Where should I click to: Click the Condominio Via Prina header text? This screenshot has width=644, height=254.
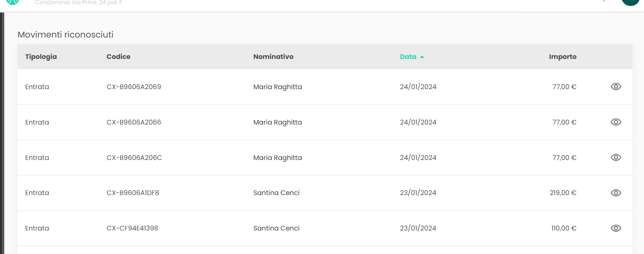pyautogui.click(x=79, y=3)
